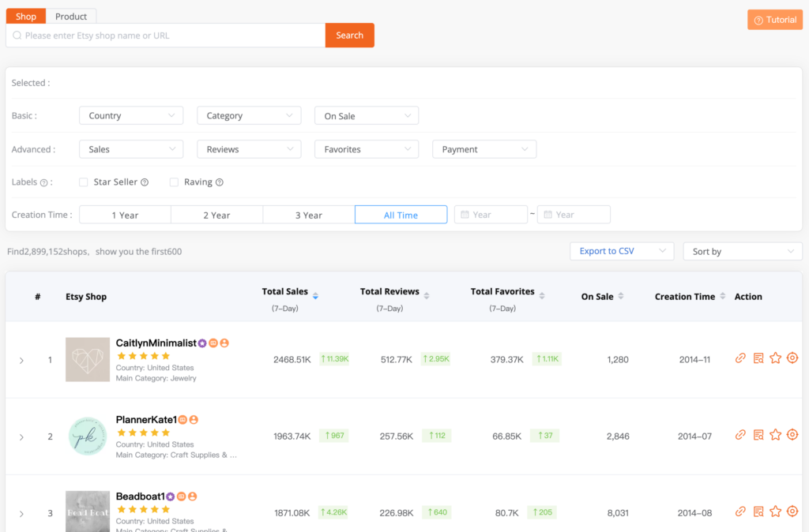The height and width of the screenshot is (532, 809).
Task: Expand the Export to CSV dropdown
Action: coord(621,251)
